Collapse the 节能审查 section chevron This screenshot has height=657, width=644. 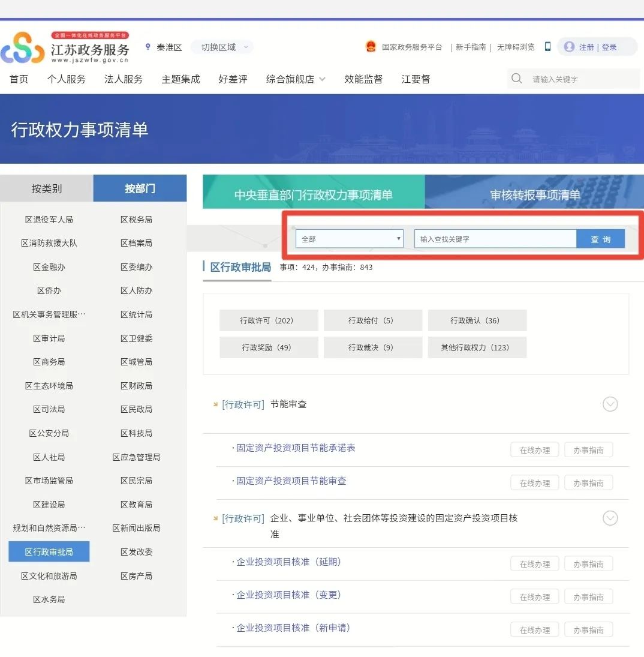[610, 404]
